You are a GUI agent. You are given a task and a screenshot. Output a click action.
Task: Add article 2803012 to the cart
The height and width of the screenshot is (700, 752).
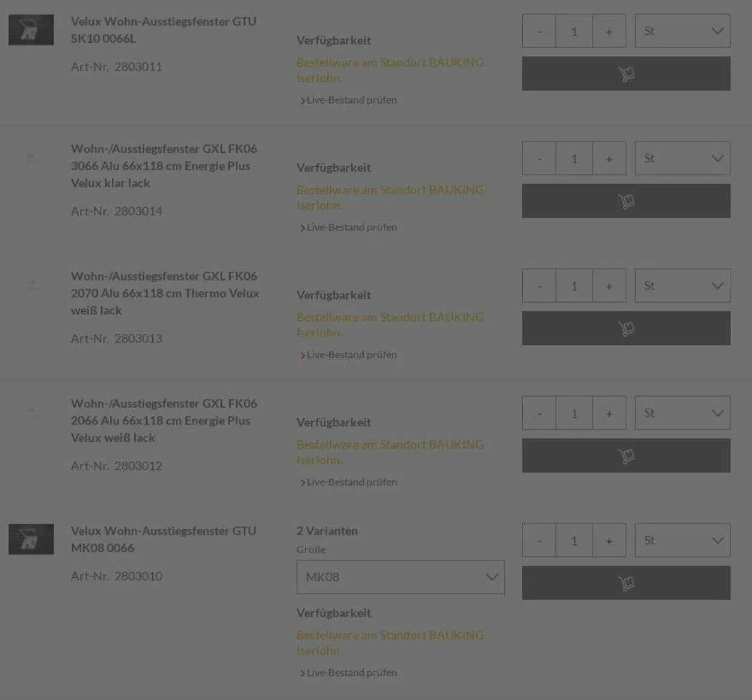tap(626, 456)
